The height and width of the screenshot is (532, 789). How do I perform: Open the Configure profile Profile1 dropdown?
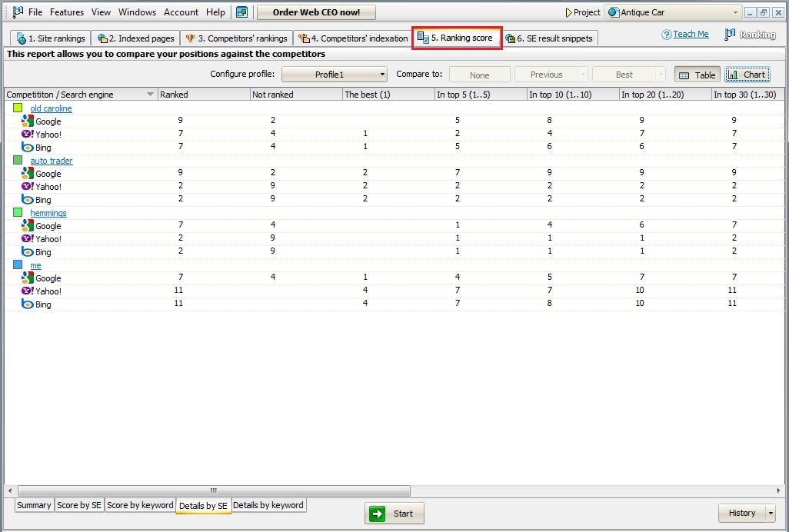[x=335, y=75]
